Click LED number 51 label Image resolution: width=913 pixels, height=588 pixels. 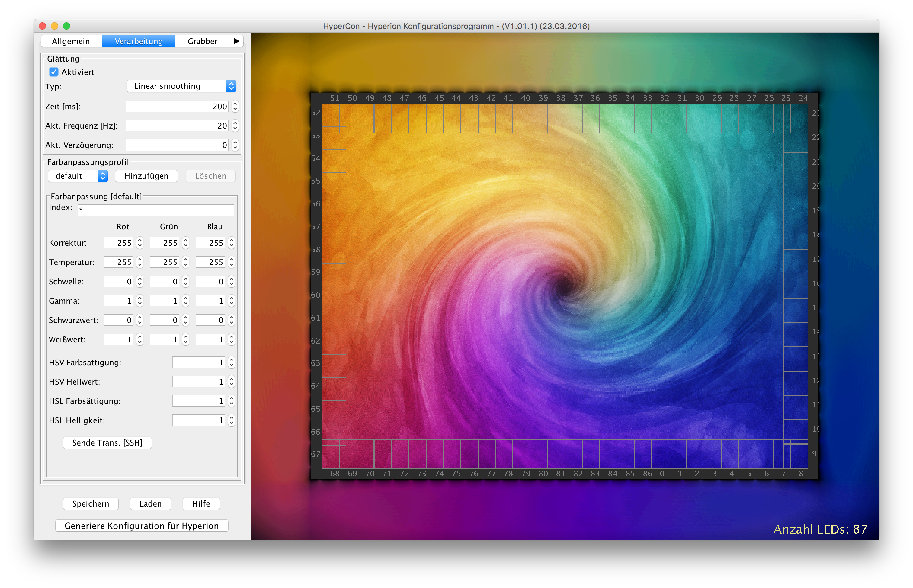point(335,98)
